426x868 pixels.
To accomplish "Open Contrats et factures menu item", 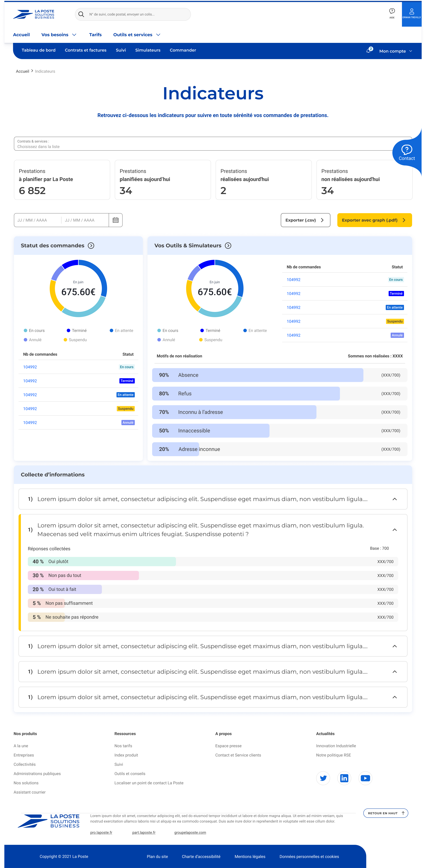I will pos(86,50).
